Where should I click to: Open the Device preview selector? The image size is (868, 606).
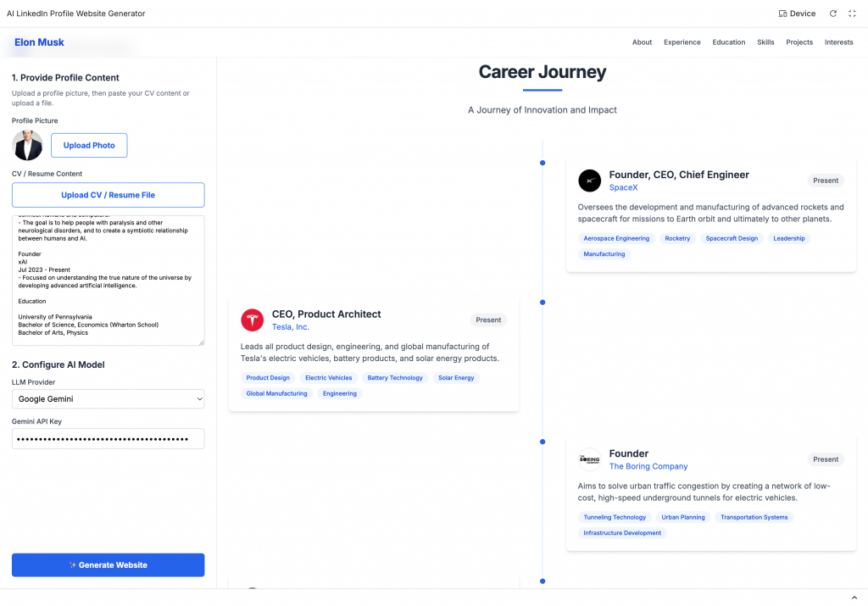pos(797,14)
